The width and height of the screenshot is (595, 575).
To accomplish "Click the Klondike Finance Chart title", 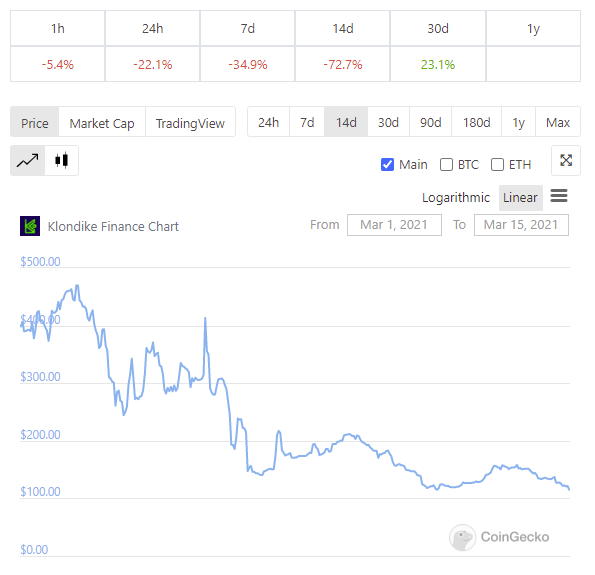I will (x=113, y=227).
